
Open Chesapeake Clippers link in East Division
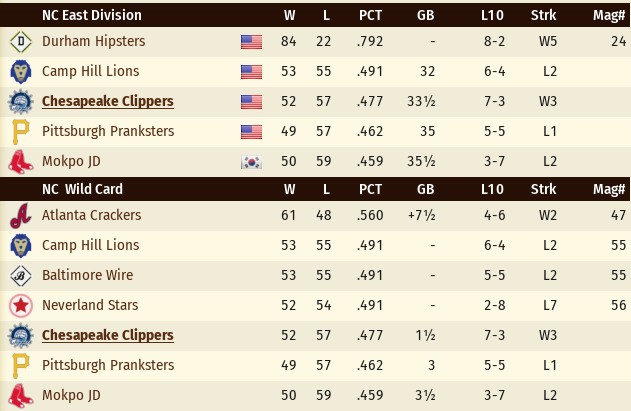[108, 101]
